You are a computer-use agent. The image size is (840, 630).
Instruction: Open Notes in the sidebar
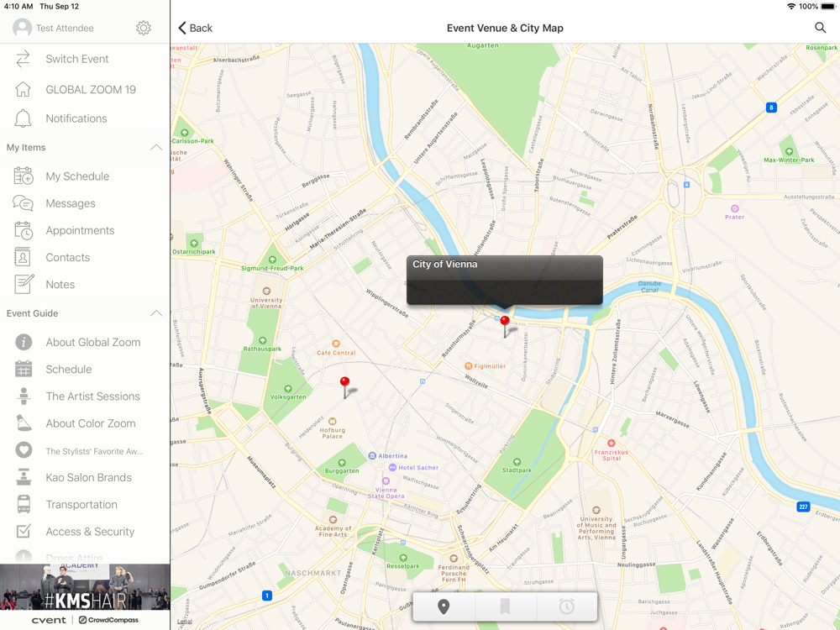tap(85, 285)
